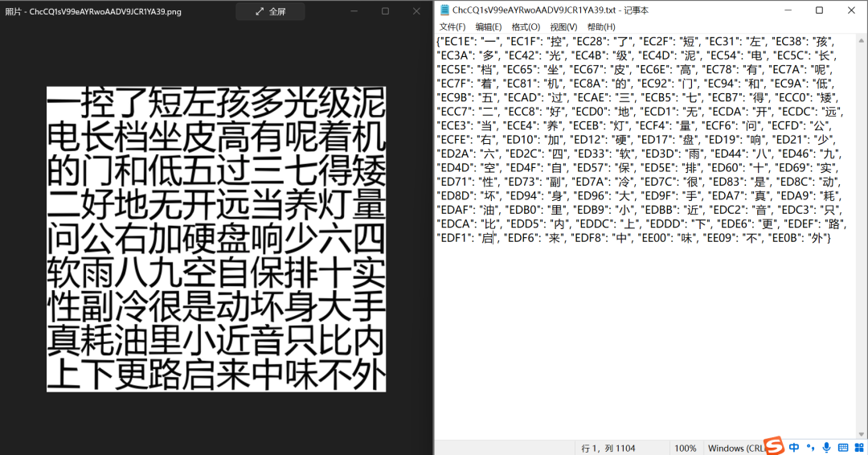Expand the 视图(V) menu

pos(563,27)
